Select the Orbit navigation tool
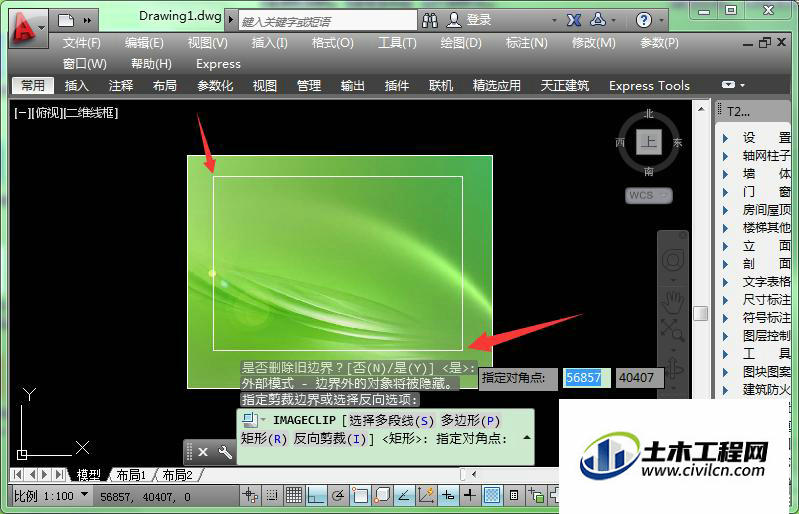This screenshot has width=799, height=514. coord(673,369)
